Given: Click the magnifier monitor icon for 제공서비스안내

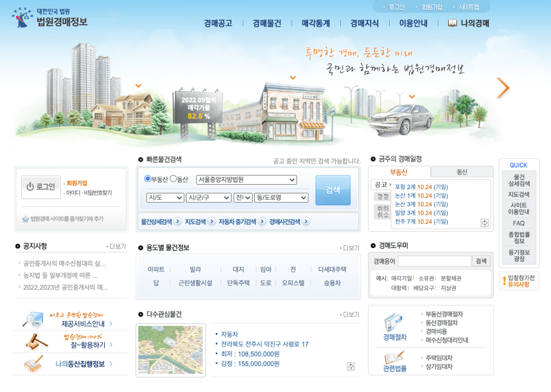Looking at the screenshot, I should pyautogui.click(x=33, y=319).
